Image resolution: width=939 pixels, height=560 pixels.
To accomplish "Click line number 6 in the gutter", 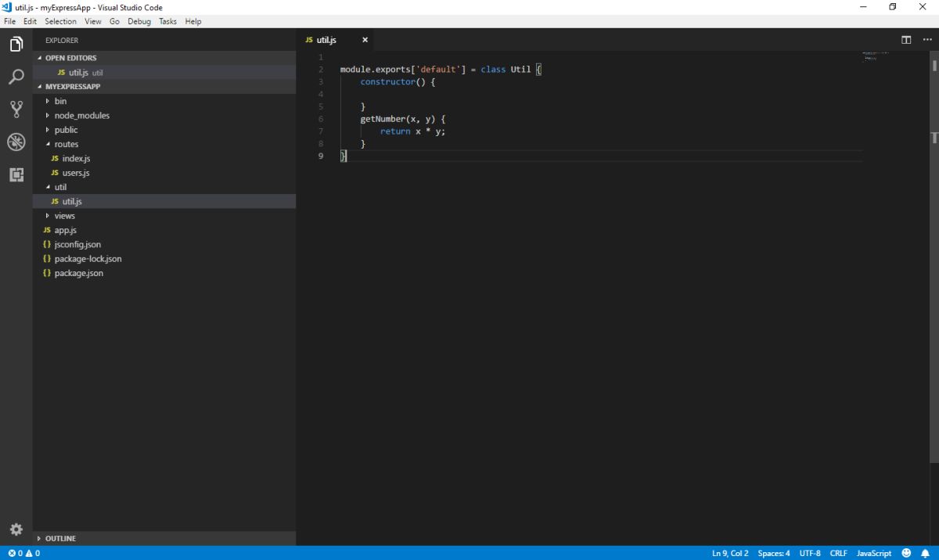I will [x=321, y=119].
